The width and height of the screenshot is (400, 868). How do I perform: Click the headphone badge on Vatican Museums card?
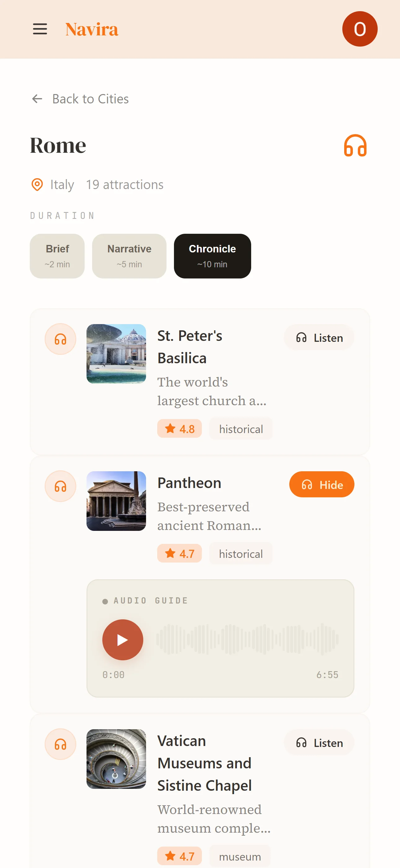point(60,745)
